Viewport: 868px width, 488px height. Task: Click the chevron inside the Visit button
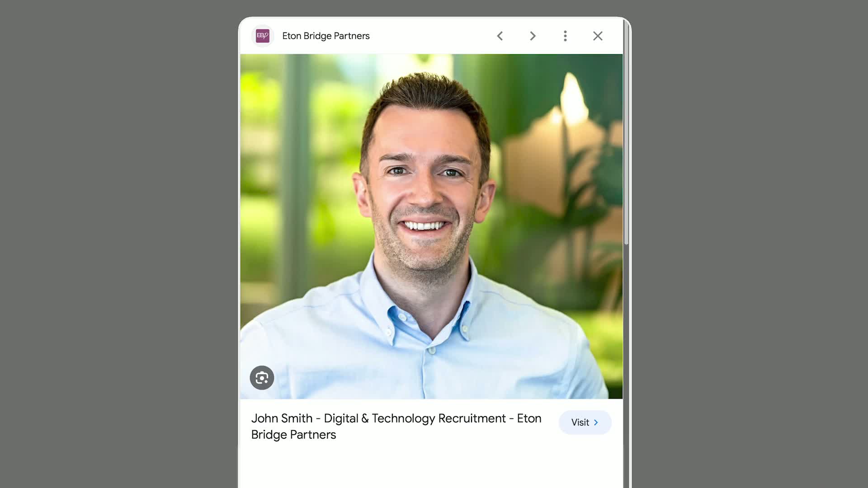coord(596,422)
